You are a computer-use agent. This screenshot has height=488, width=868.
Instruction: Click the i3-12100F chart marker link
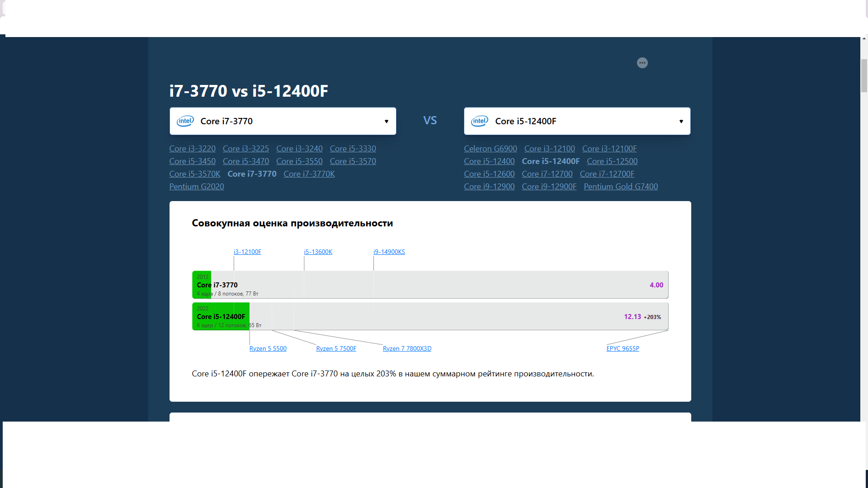coord(247,252)
